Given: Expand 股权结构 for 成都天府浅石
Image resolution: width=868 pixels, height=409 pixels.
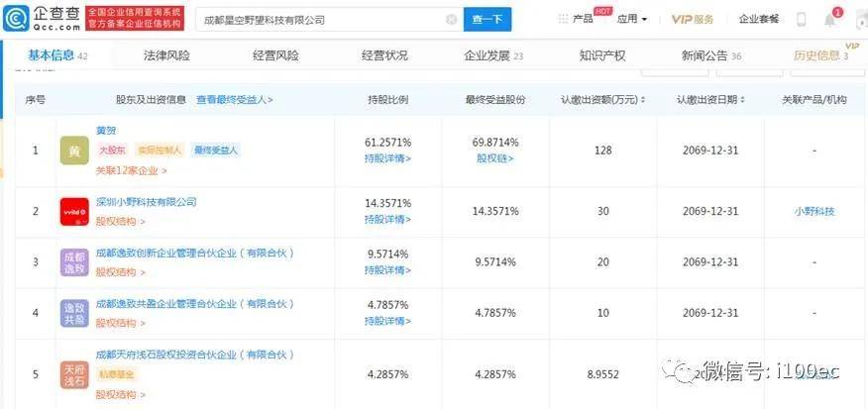Looking at the screenshot, I should (x=121, y=394).
